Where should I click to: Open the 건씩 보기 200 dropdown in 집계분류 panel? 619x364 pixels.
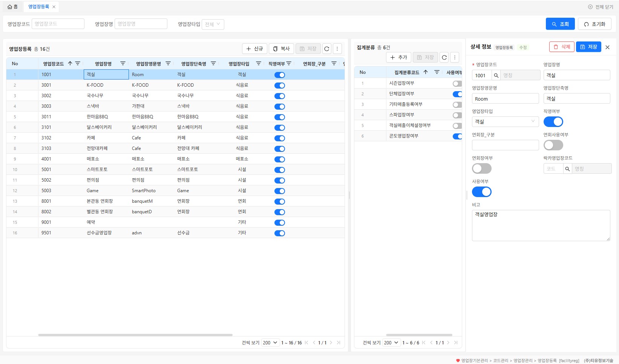391,343
